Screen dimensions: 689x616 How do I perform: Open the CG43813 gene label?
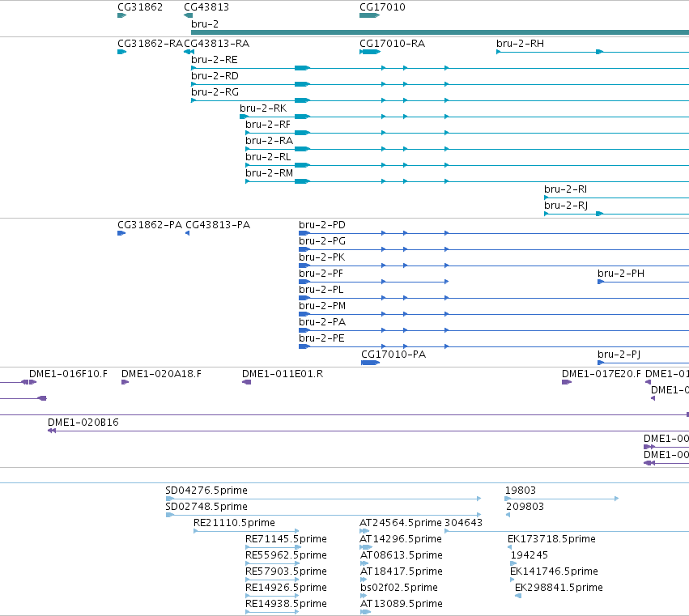(206, 7)
